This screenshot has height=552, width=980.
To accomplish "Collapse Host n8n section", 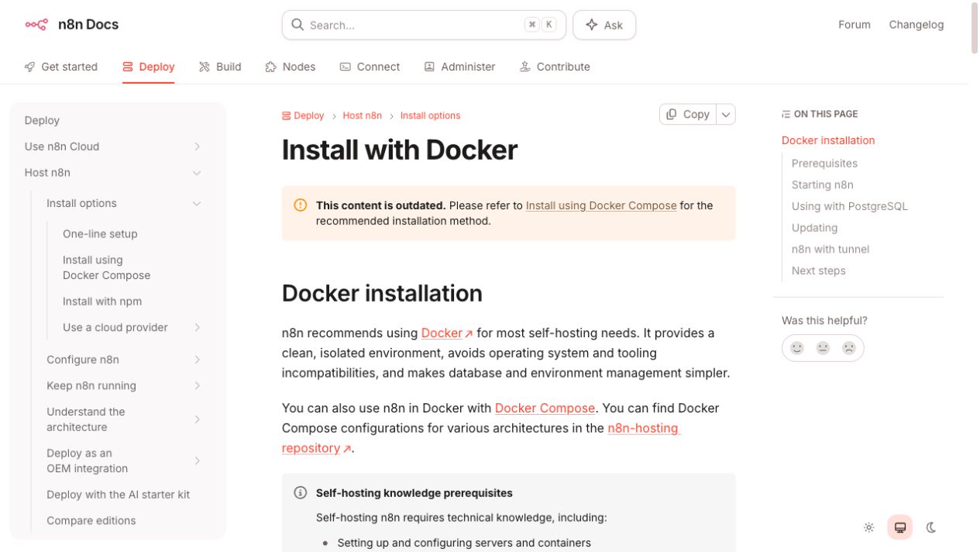I will tap(197, 173).
